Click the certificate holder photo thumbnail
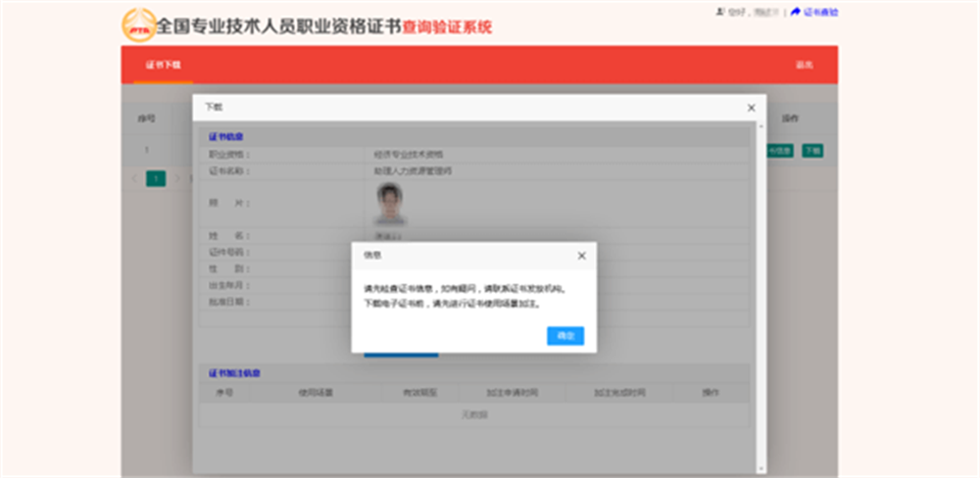 390,204
